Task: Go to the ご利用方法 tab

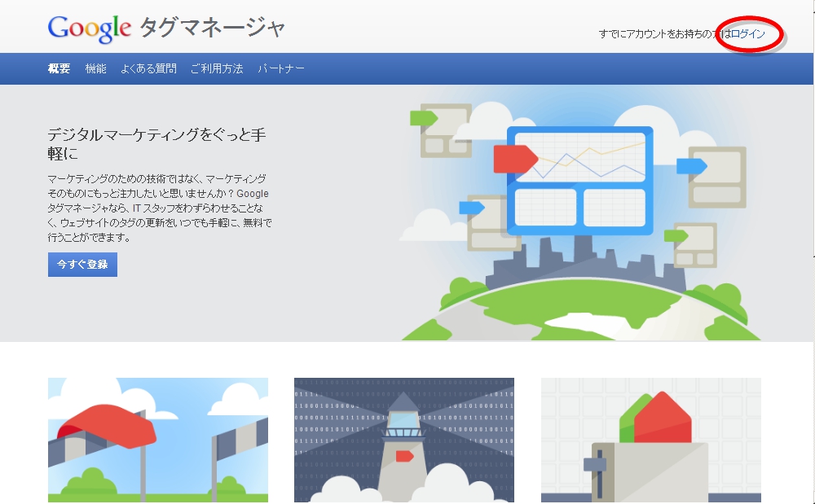Action: (217, 68)
